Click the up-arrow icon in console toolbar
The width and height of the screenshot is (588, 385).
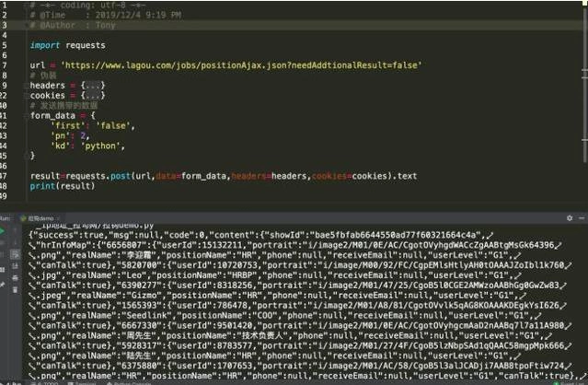[16, 231]
